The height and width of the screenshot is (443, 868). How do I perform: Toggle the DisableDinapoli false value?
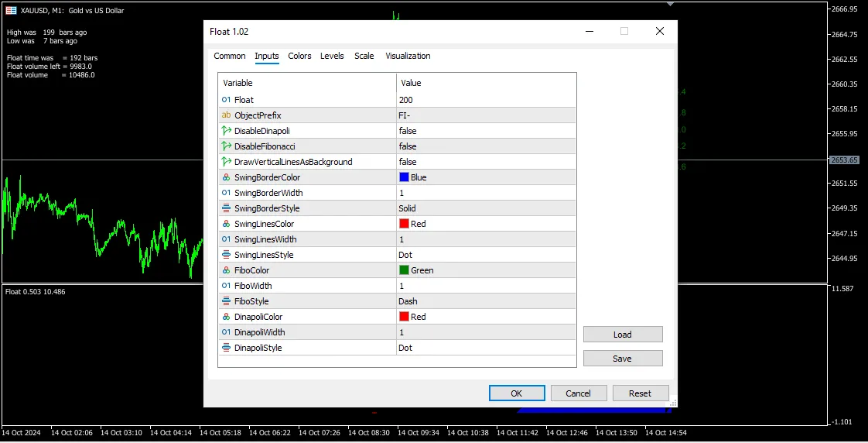coord(486,131)
